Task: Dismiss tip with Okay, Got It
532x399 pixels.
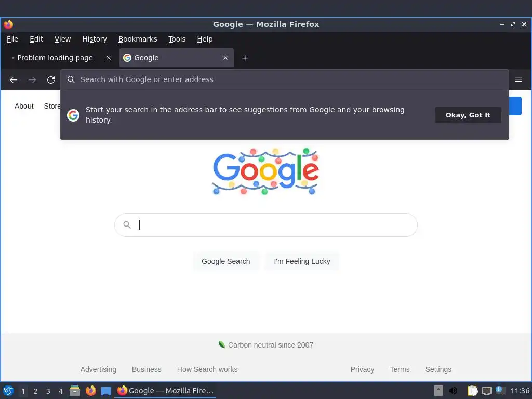Action: pos(468,115)
